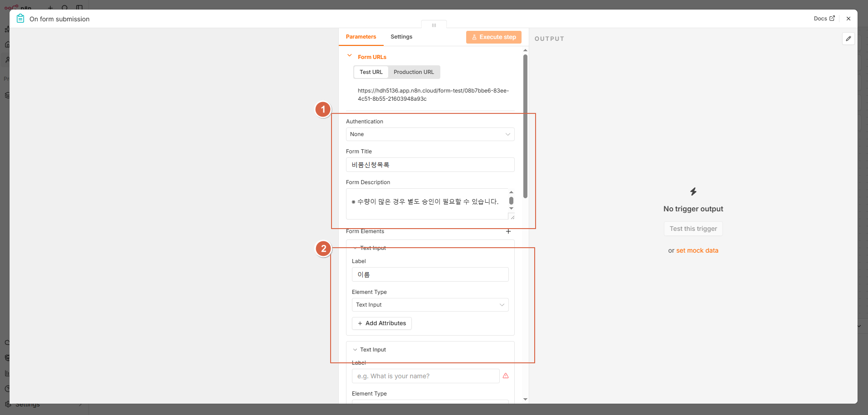Open the Authentication dropdown
This screenshot has width=868, height=415.
[x=430, y=134]
